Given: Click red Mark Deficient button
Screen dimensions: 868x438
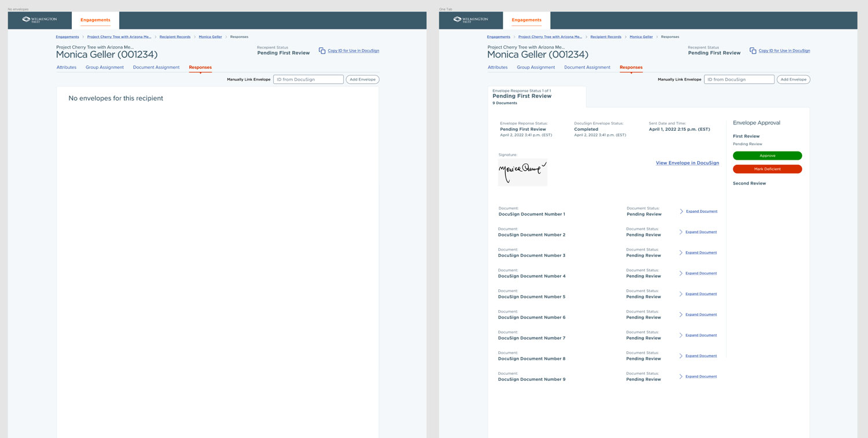Looking at the screenshot, I should tap(767, 169).
